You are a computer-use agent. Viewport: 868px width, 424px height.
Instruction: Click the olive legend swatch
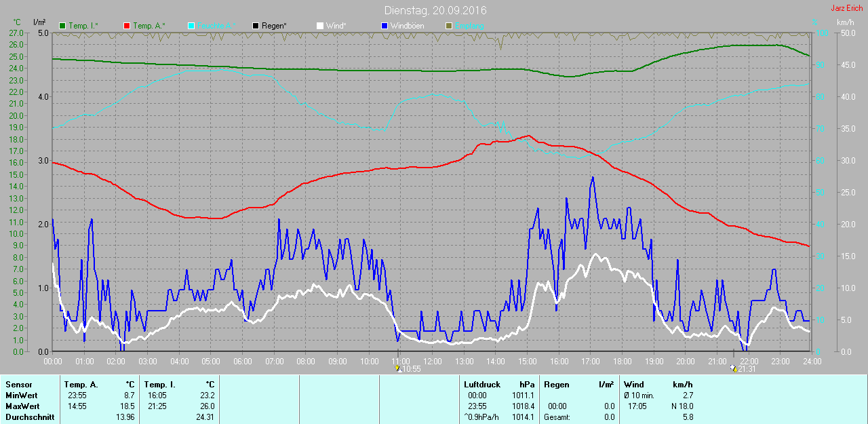pos(448,26)
